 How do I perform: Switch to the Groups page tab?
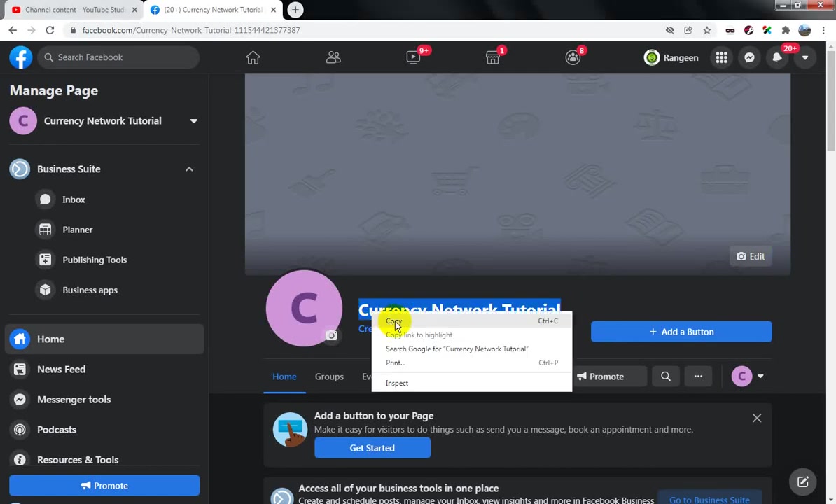click(329, 377)
